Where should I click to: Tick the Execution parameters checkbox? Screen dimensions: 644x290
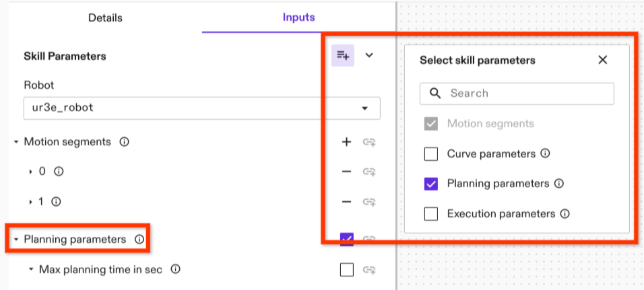tap(431, 214)
